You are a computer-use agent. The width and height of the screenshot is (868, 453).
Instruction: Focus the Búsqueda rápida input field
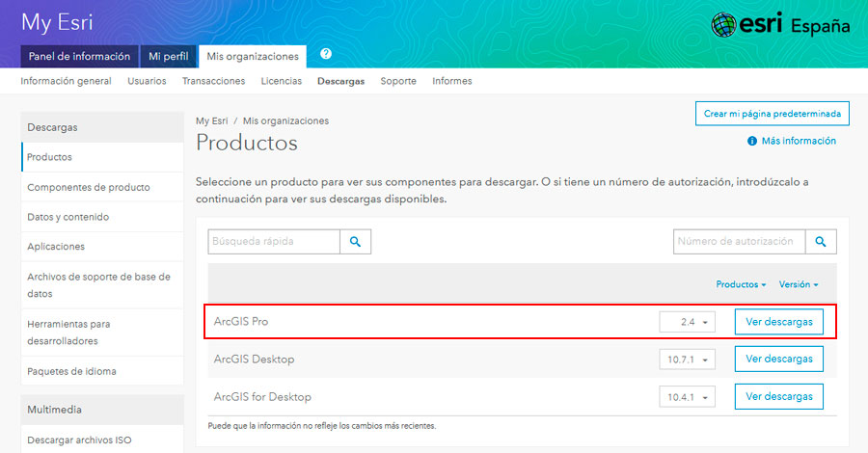tap(274, 242)
